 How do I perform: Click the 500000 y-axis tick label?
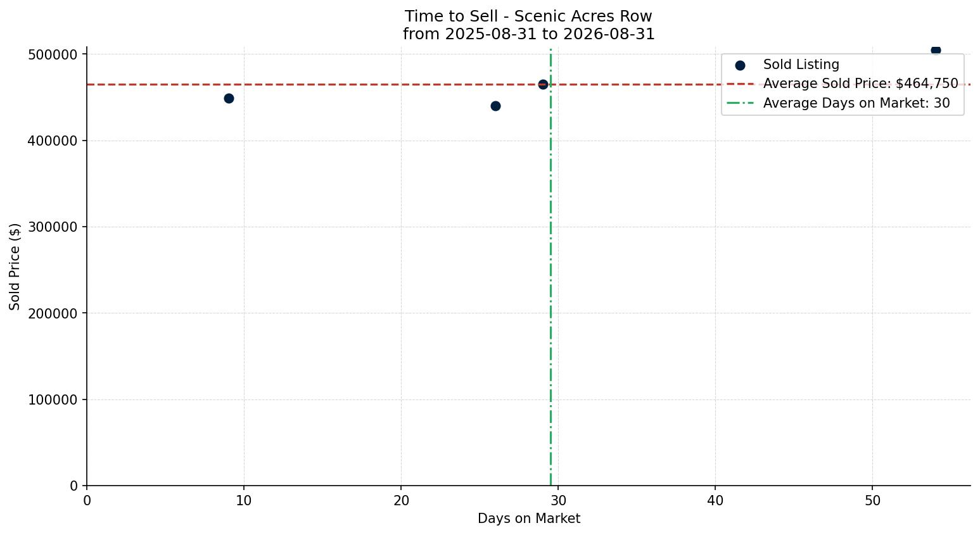tap(54, 55)
